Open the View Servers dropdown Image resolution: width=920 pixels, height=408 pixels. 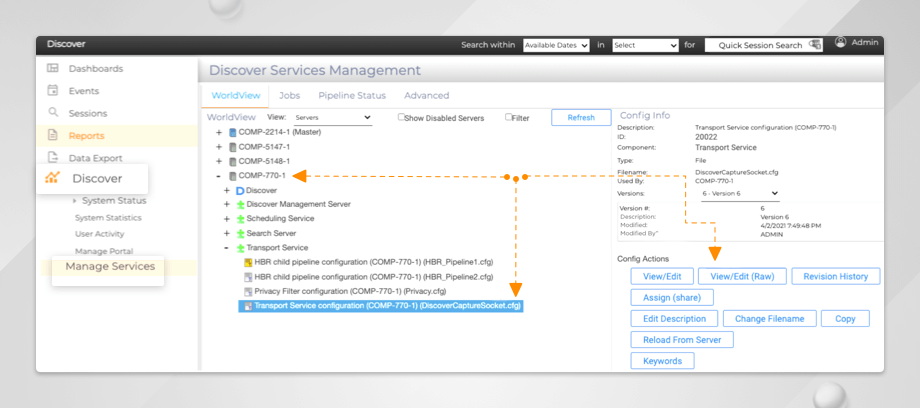(x=333, y=117)
